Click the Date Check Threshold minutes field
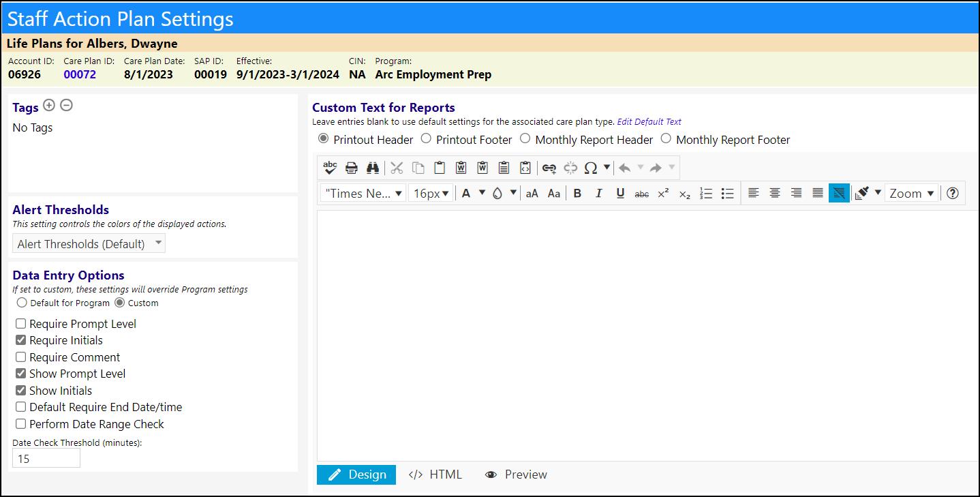 46,459
